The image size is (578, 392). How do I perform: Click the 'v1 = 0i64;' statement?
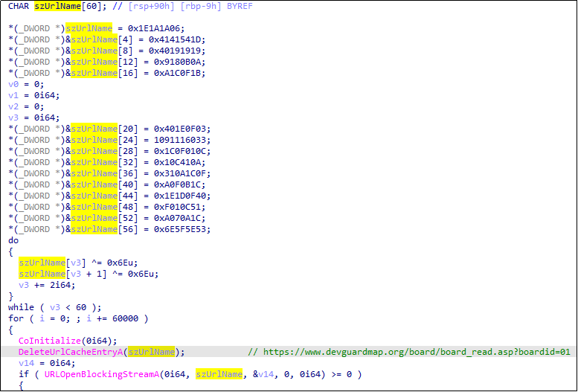[34, 95]
